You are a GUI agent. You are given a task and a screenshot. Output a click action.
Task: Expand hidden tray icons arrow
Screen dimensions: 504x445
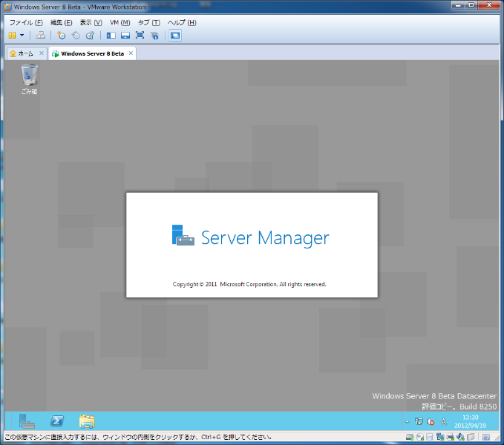point(407,421)
